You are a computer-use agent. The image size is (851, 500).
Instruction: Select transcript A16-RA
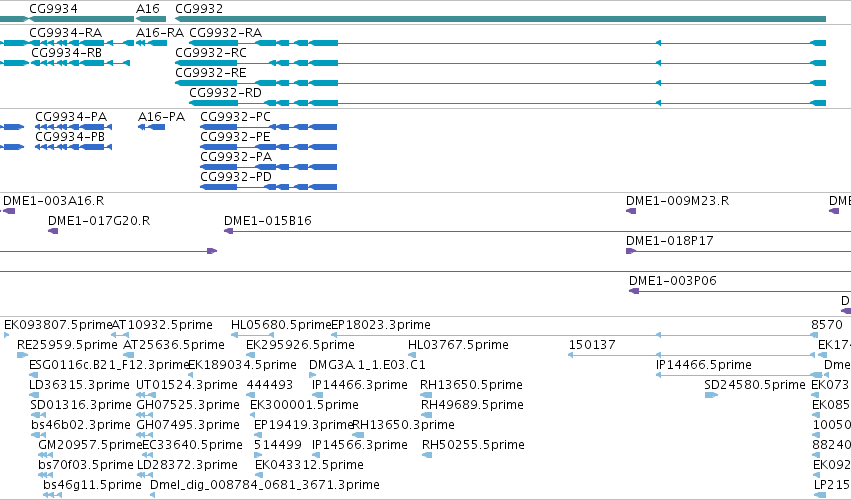(160, 33)
